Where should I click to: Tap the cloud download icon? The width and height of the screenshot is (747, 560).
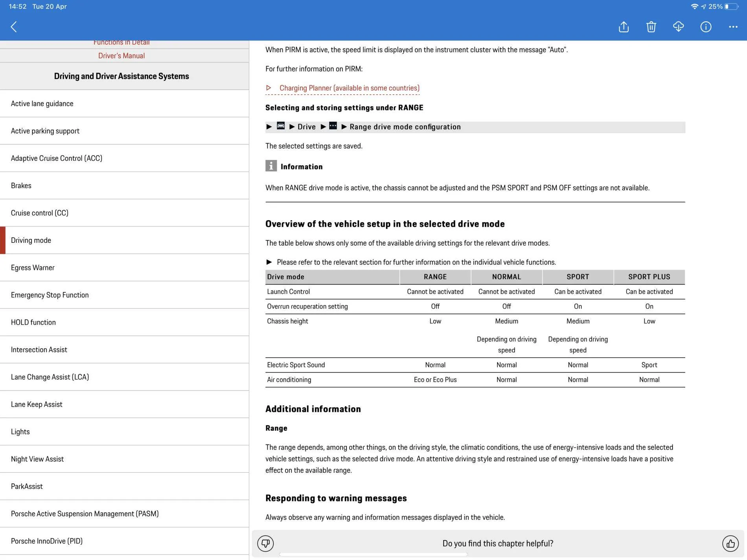pyautogui.click(x=678, y=27)
